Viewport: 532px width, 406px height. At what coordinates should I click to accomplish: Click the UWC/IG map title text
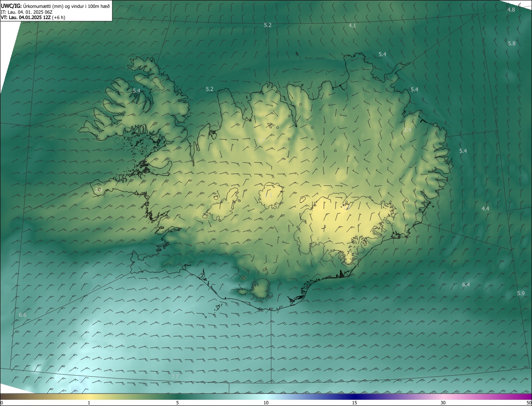click(x=55, y=6)
